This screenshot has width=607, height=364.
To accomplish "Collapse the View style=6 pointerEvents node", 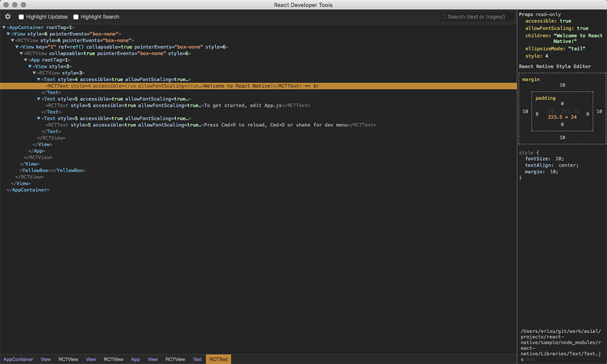I will tap(8, 34).
